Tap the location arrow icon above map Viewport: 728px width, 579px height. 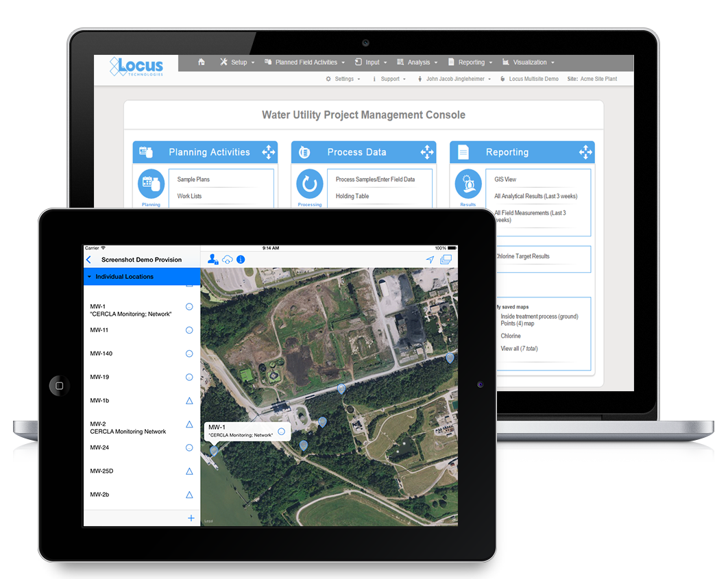click(430, 260)
